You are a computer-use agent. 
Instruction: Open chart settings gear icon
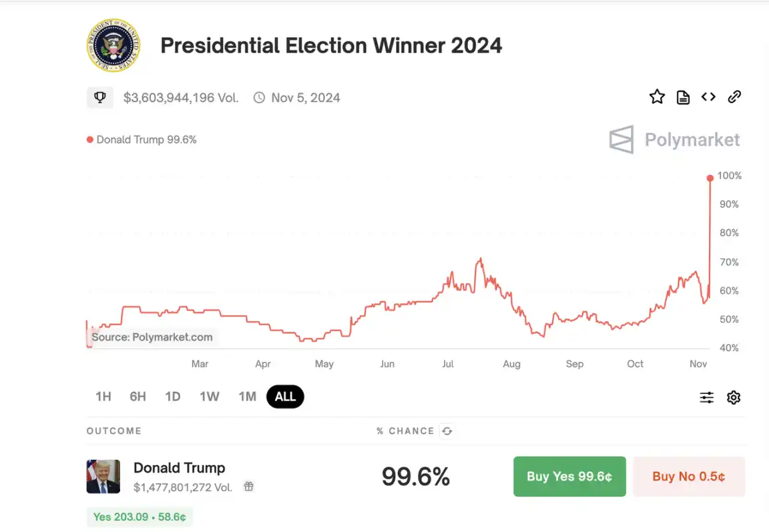pyautogui.click(x=734, y=398)
